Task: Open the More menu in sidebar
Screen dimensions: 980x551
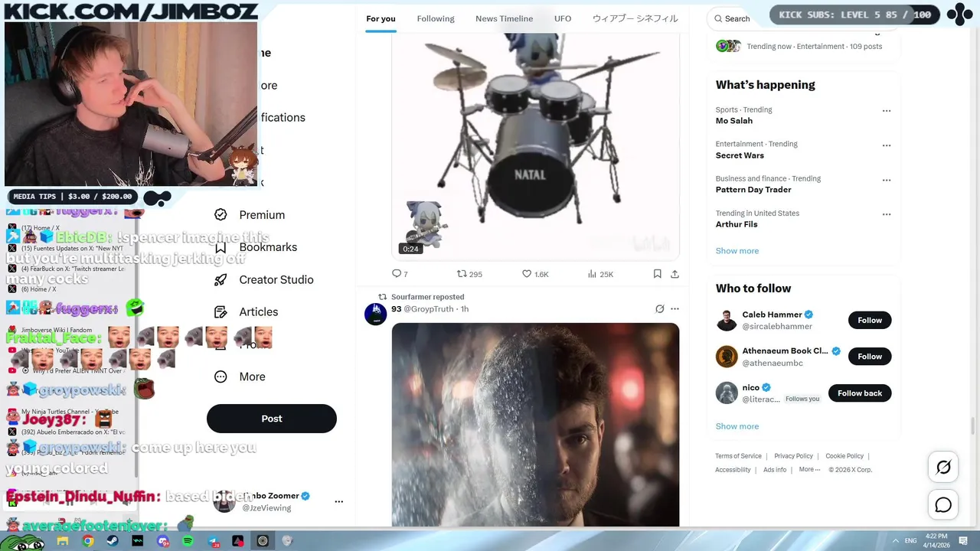Action: point(240,377)
